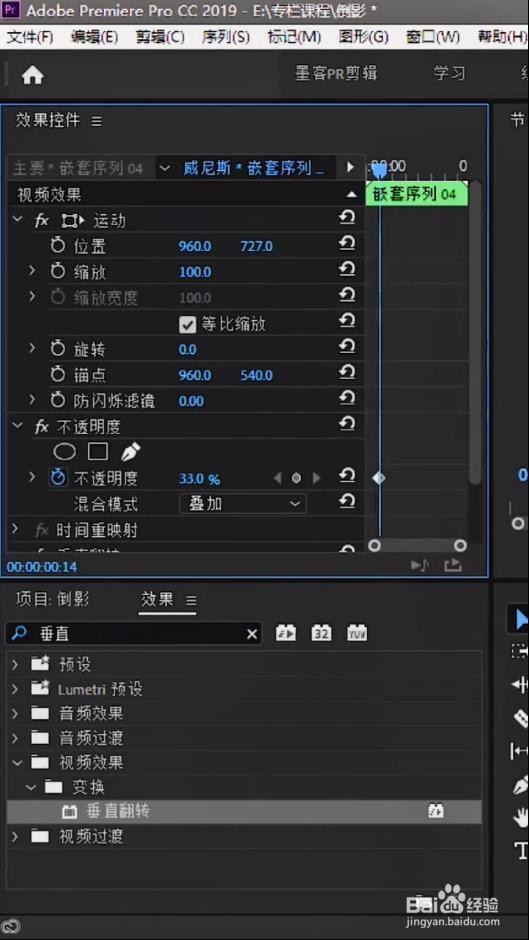The width and height of the screenshot is (529, 940).
Task: Expand the 时间重映射 effect
Action: [16, 529]
